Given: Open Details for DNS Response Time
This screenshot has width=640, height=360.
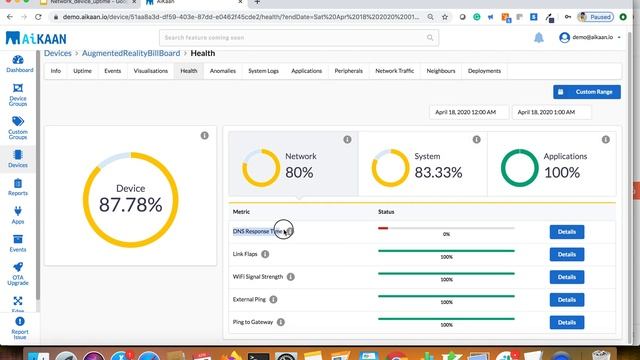Looking at the screenshot, I should point(567,232).
